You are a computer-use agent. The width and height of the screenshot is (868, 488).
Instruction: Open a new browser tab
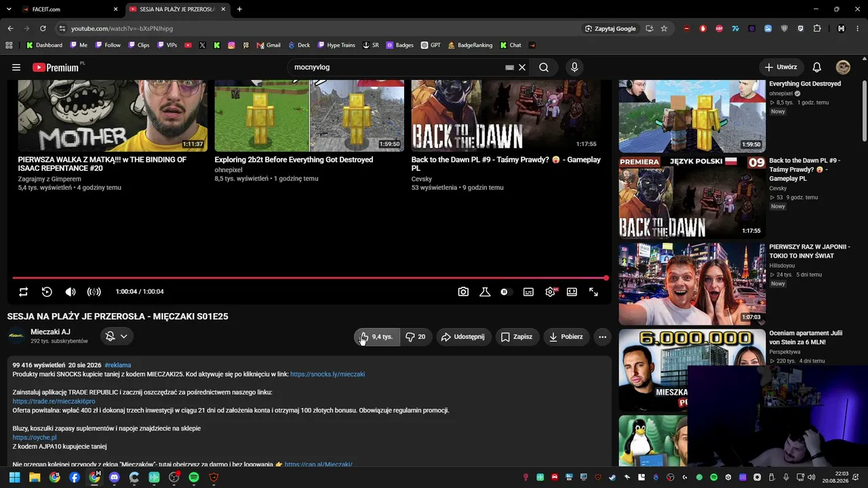239,9
